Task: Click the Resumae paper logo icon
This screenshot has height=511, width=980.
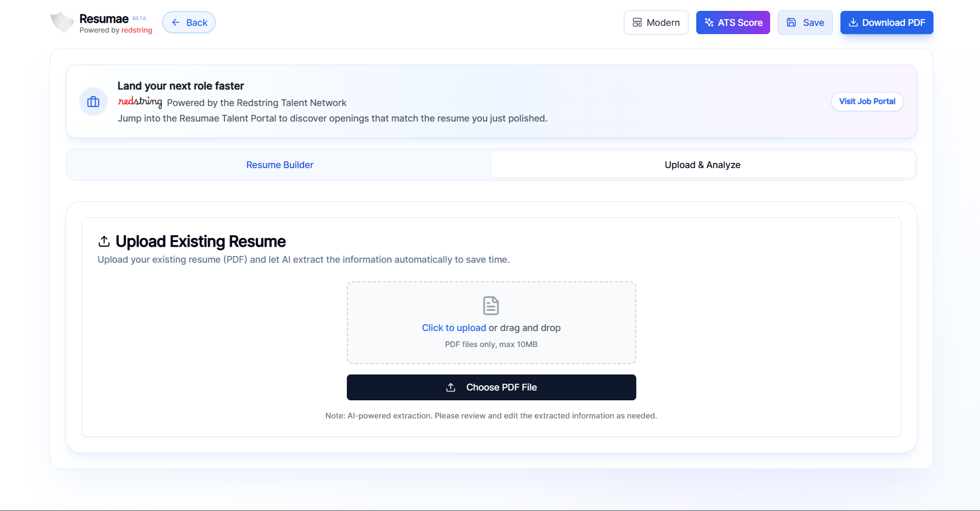Action: [x=61, y=22]
